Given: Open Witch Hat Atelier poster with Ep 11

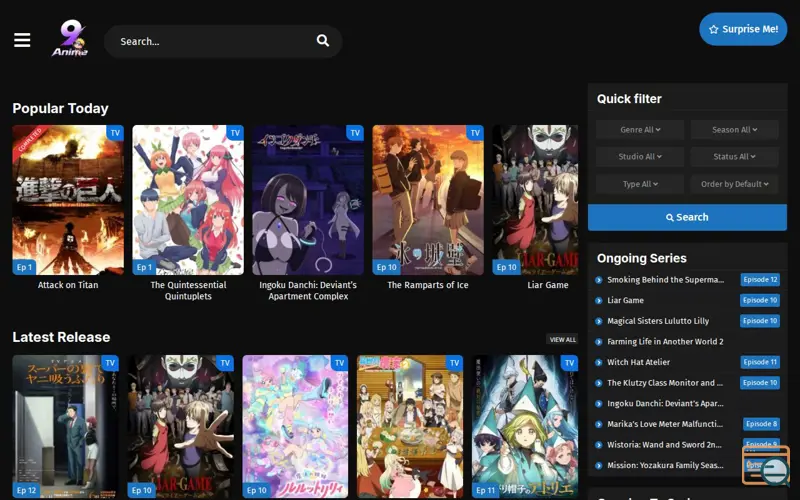Looking at the screenshot, I should coord(525,427).
